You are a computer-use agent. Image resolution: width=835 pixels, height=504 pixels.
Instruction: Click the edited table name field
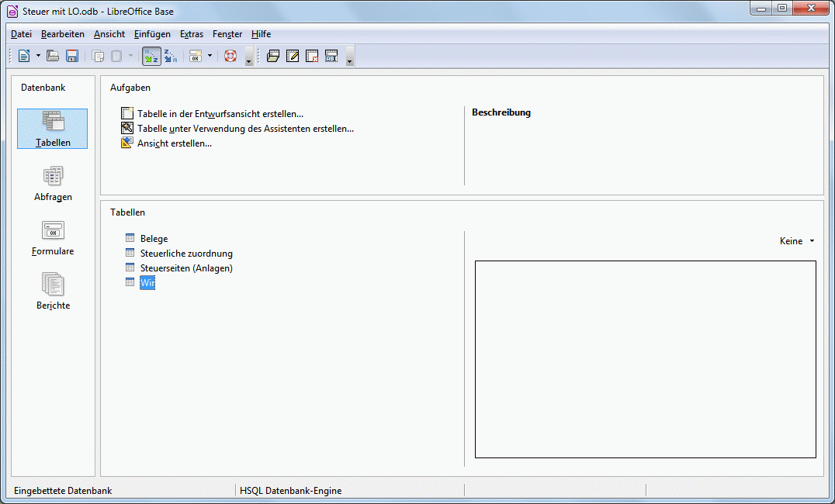147,282
